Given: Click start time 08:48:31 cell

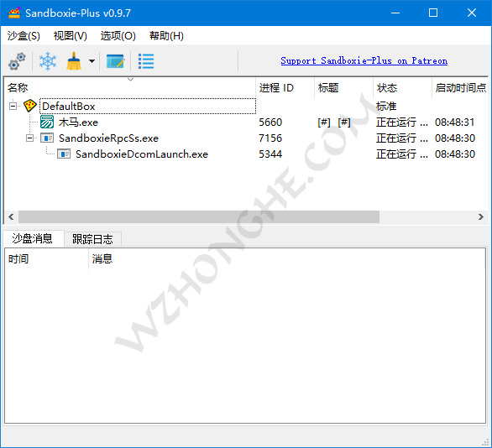Looking at the screenshot, I should (455, 122).
